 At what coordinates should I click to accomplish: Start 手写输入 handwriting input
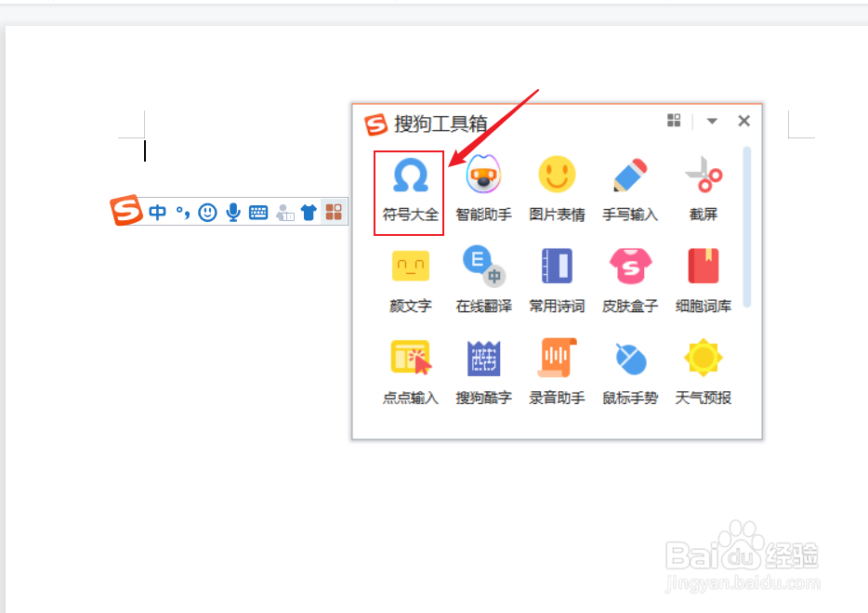click(x=630, y=190)
